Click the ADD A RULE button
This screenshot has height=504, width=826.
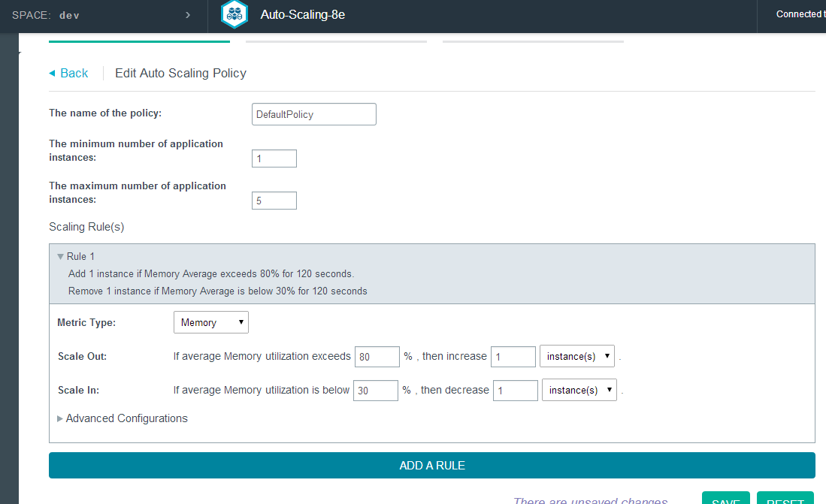pos(432,466)
